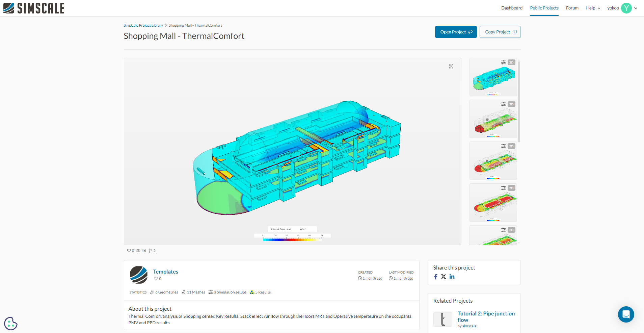Open the SimScale logo on the top left
644x333 pixels.
point(34,8)
